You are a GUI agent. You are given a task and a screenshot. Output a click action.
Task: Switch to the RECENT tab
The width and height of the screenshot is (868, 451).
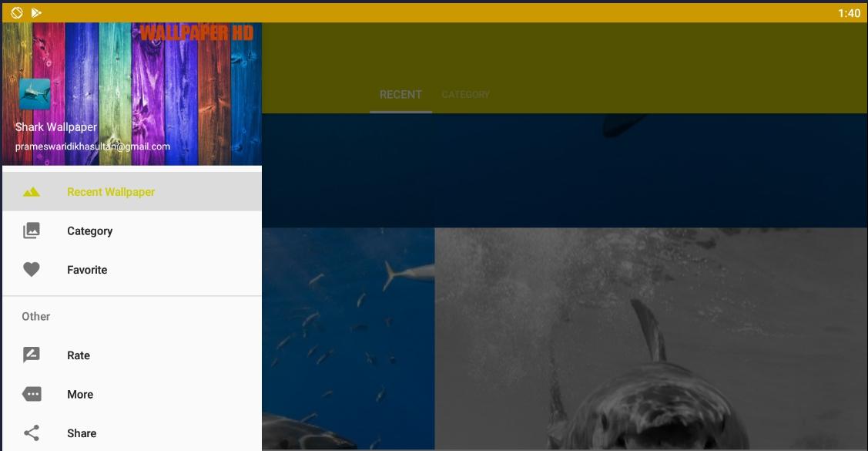click(x=400, y=95)
